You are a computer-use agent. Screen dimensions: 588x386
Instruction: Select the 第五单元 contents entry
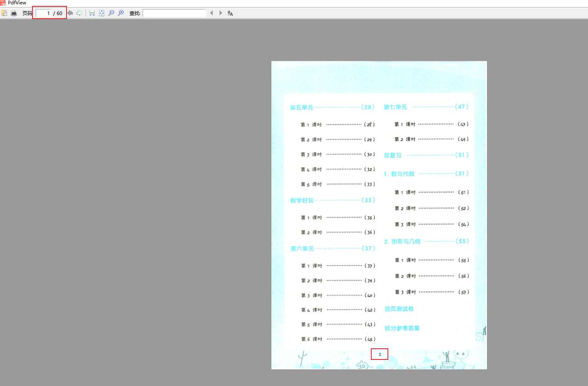point(301,107)
